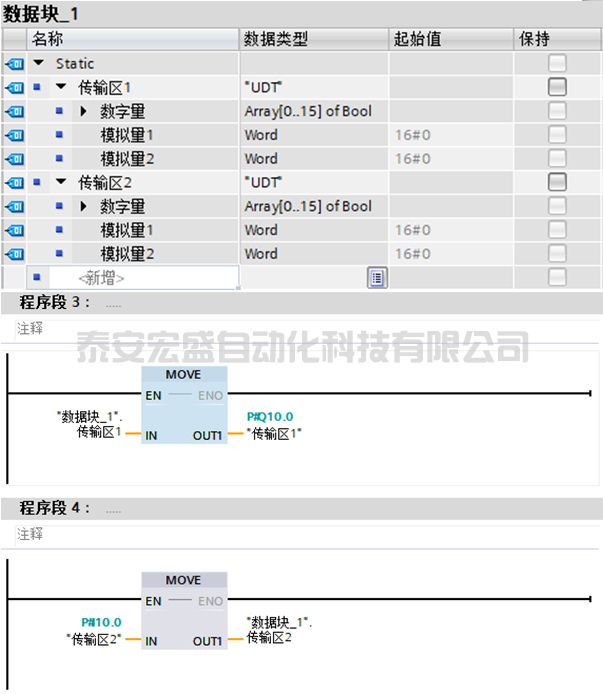Click the row icon left of 传输区1
603x694 pixels.
tap(13, 87)
